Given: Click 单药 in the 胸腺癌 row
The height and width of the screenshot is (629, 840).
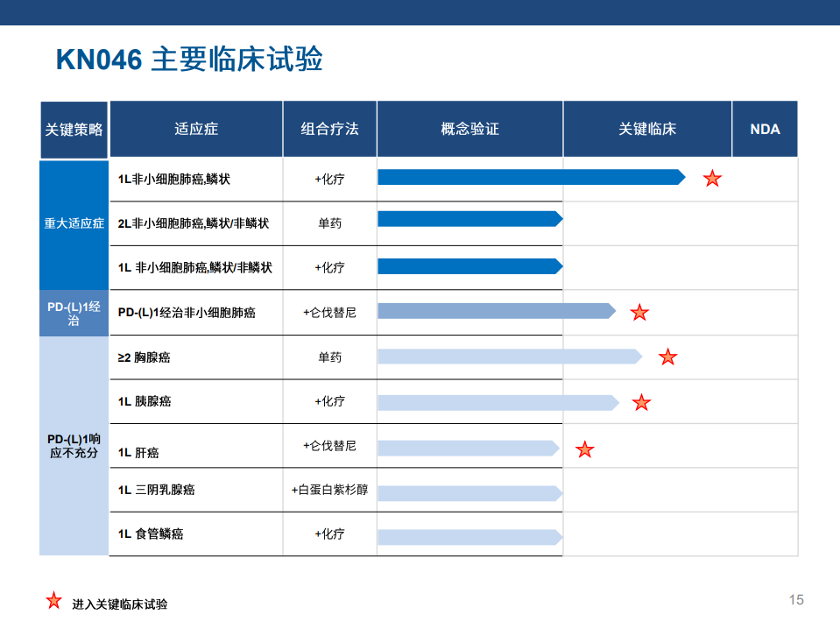Looking at the screenshot, I should coord(329,357).
